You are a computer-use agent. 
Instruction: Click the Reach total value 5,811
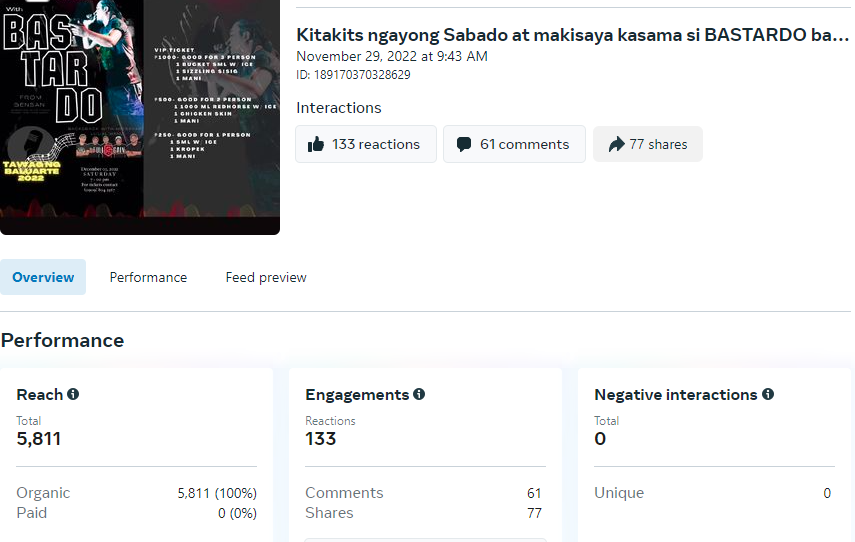[38, 438]
